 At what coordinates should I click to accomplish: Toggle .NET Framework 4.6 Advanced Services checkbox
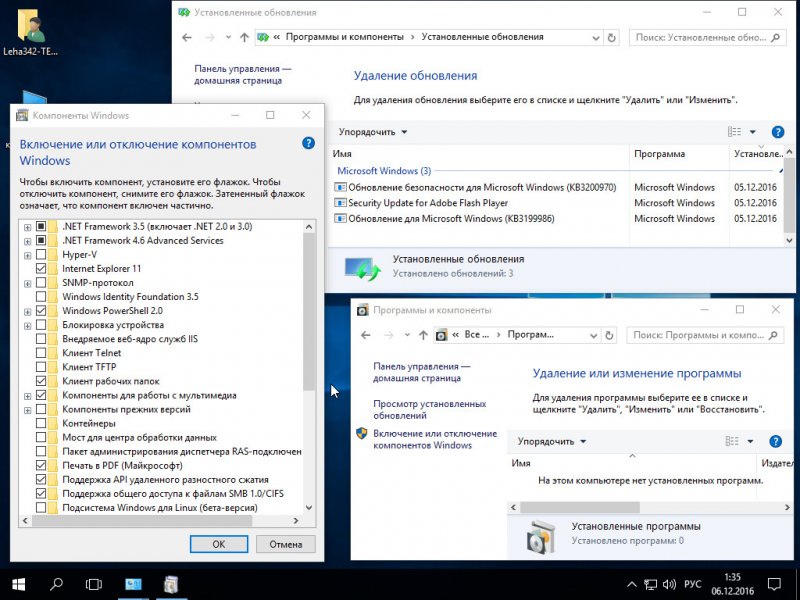point(41,241)
